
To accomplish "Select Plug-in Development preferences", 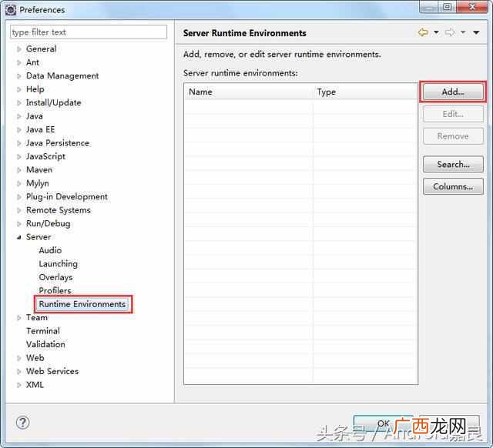I will click(67, 197).
